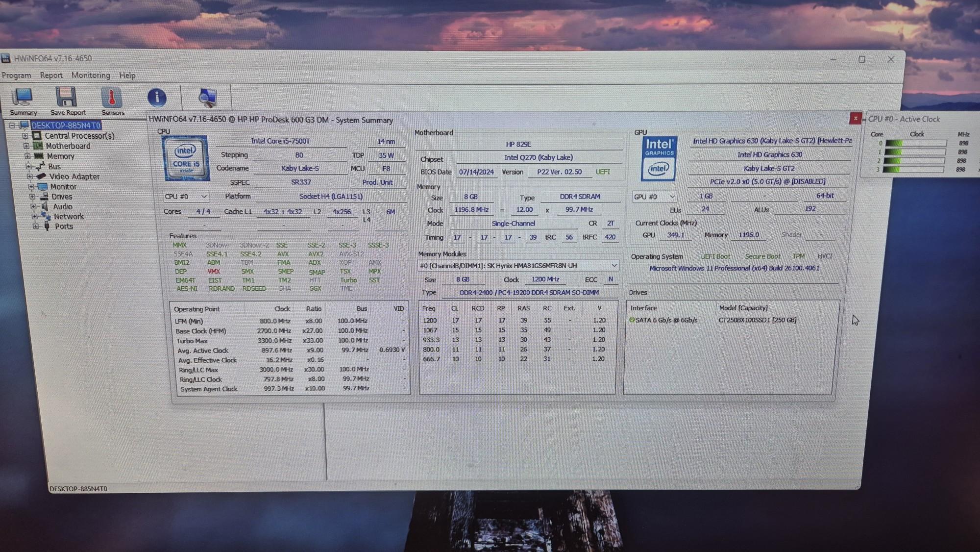This screenshot has height=552, width=980.
Task: Collapse the DESKTOP-885N4T0 root node
Action: tap(12, 125)
